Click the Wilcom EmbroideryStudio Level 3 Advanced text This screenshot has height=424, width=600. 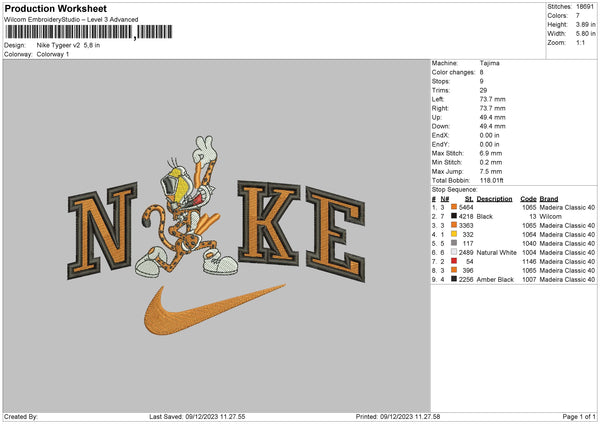[x=71, y=20]
